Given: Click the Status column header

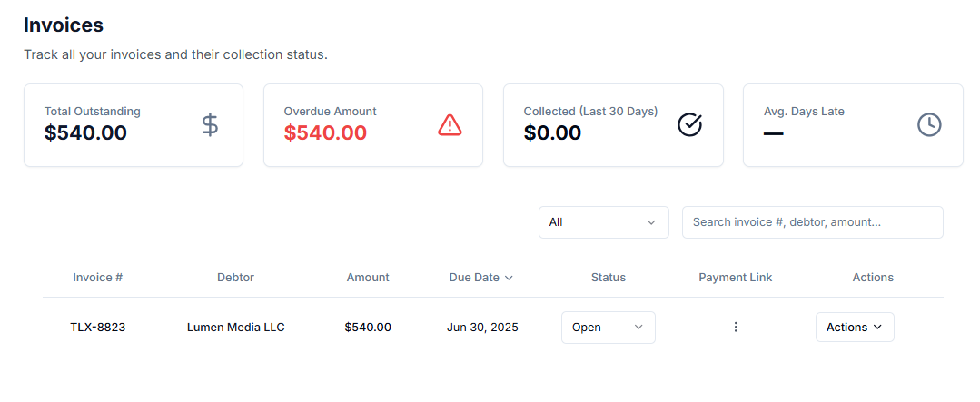Looking at the screenshot, I should pos(608,278).
